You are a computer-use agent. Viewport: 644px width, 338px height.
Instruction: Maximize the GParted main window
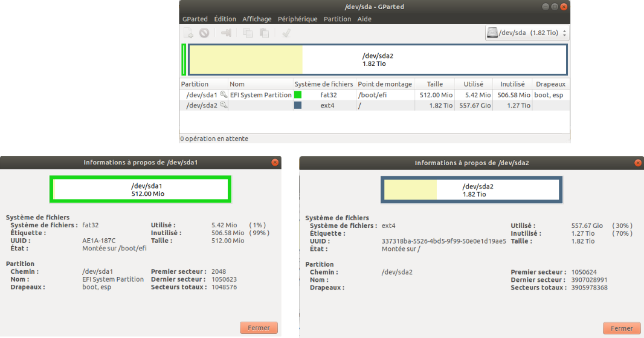pyautogui.click(x=555, y=7)
